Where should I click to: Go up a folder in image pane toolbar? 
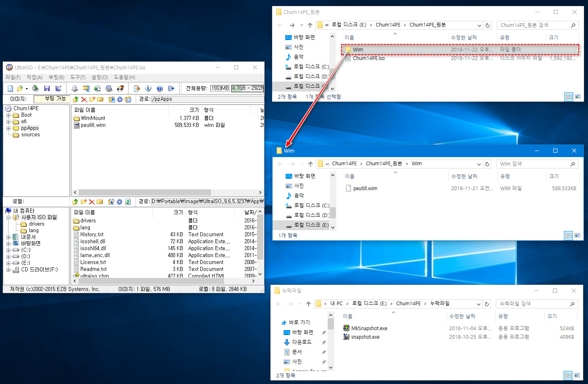point(75,99)
